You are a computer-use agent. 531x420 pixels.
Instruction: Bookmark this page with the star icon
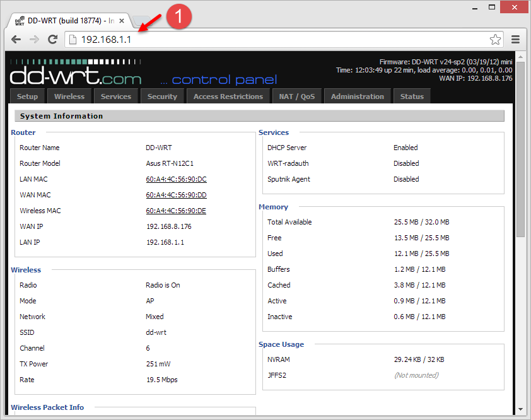495,40
